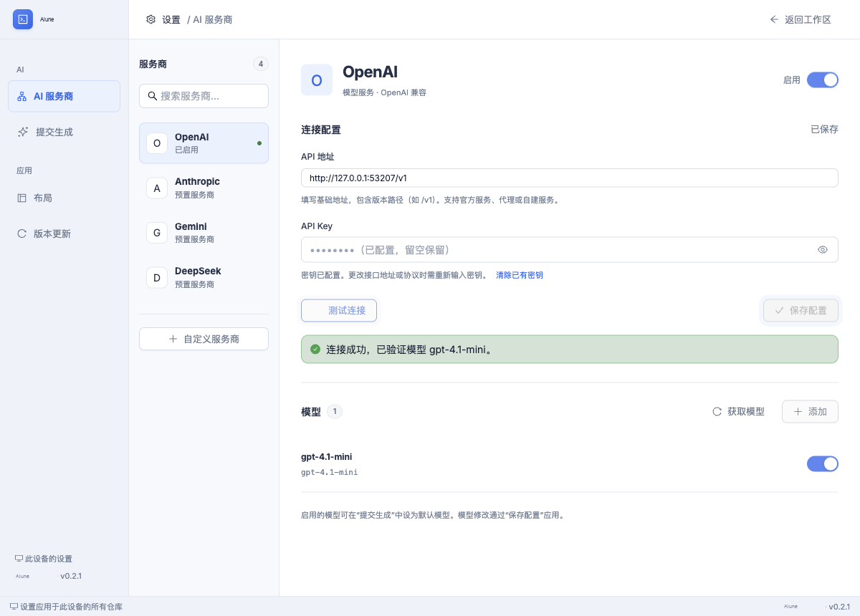
Task: Click the 此设备的设置 label in sidebar
Action: (x=49, y=559)
